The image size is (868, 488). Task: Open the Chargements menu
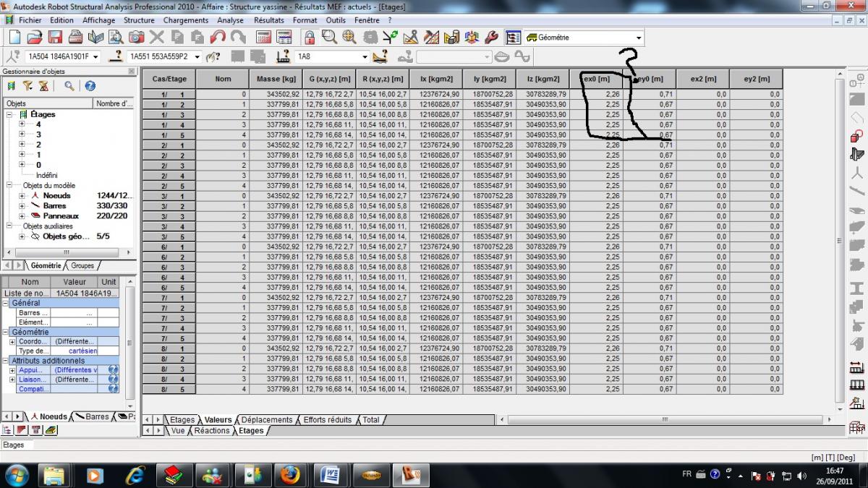point(186,20)
